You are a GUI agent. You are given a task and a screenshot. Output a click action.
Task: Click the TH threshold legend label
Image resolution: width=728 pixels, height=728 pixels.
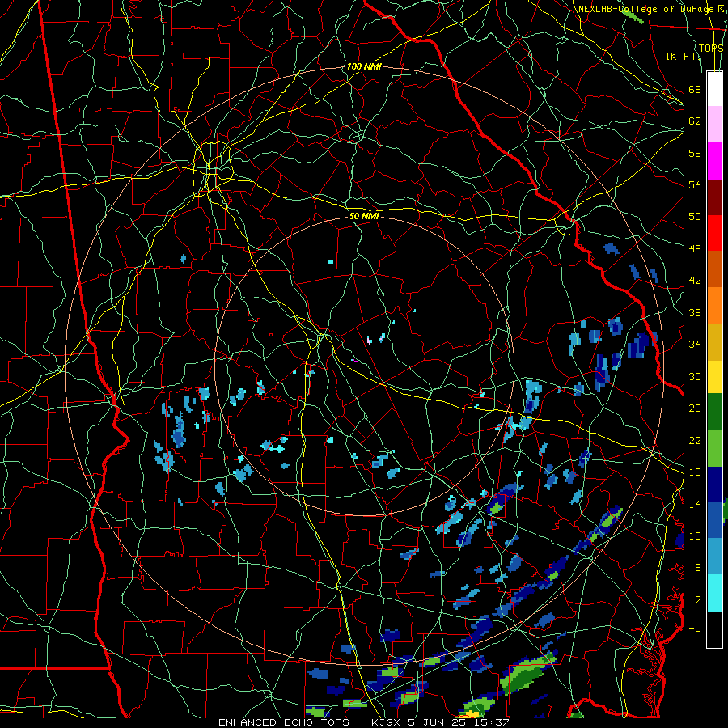pyautogui.click(x=695, y=632)
